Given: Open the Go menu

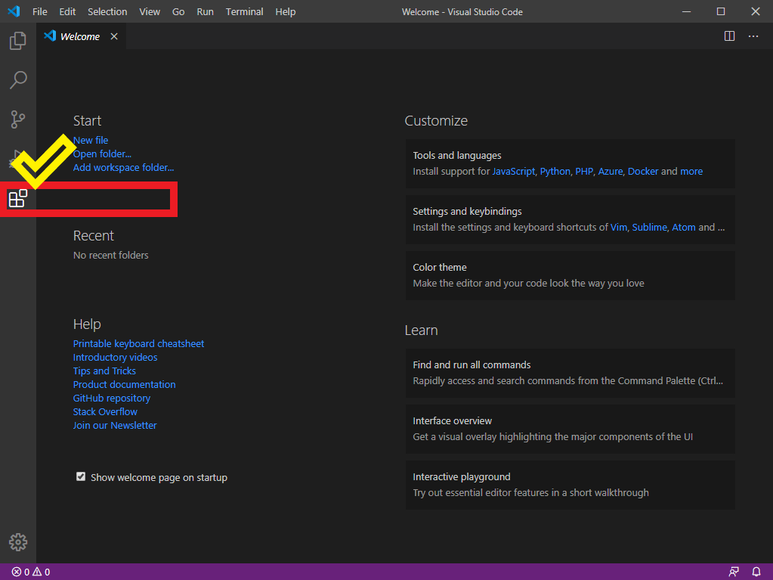Looking at the screenshot, I should tap(178, 11).
